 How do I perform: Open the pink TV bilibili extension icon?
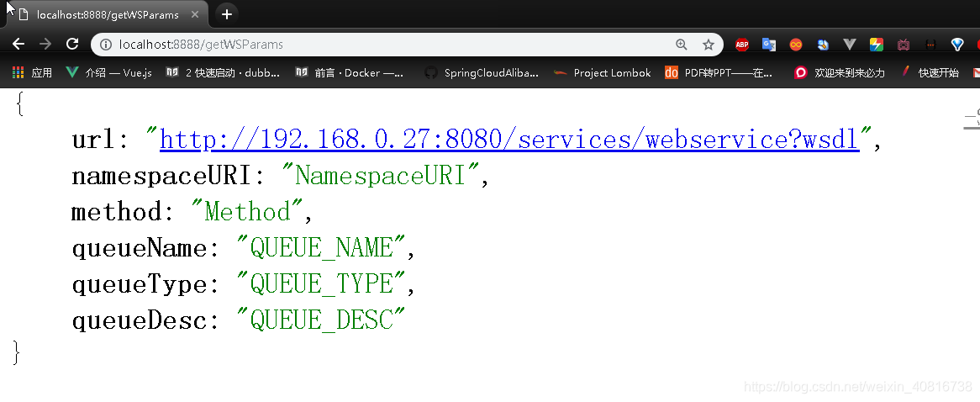coord(904,45)
